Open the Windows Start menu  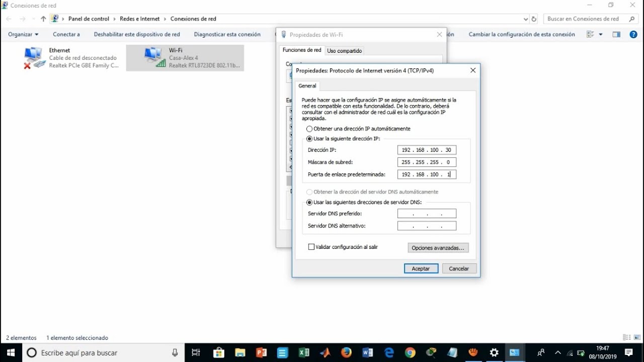[x=11, y=352]
